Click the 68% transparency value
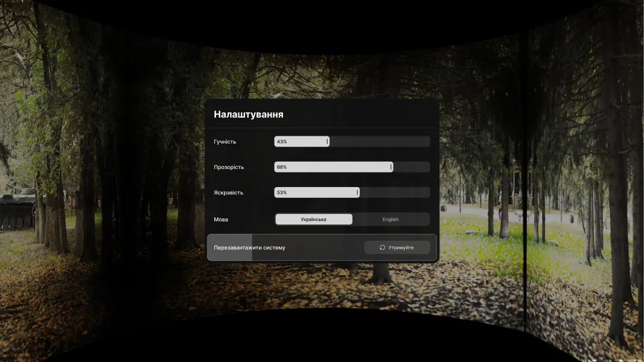Image resolution: width=644 pixels, height=362 pixels. pos(282,167)
